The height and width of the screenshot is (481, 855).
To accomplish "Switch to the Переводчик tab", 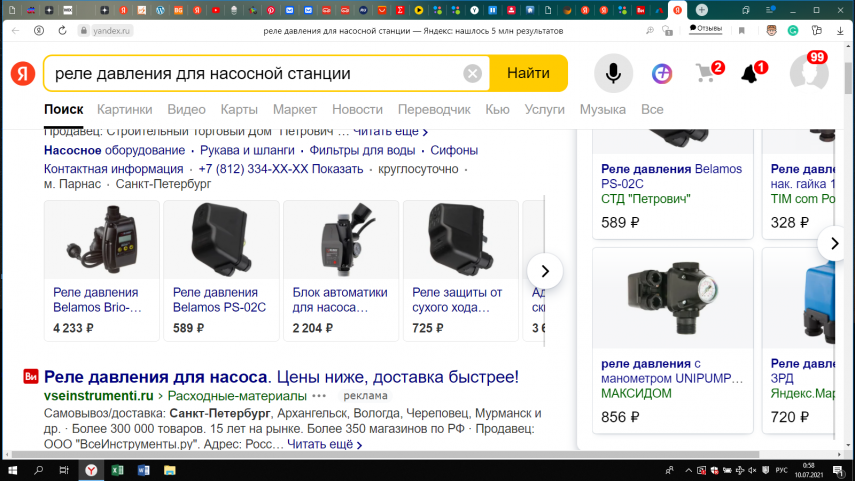I will (x=434, y=109).
